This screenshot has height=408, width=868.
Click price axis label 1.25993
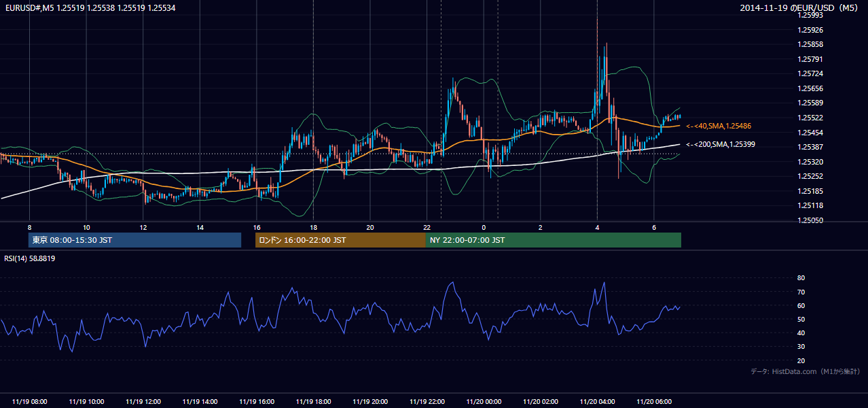(810, 16)
